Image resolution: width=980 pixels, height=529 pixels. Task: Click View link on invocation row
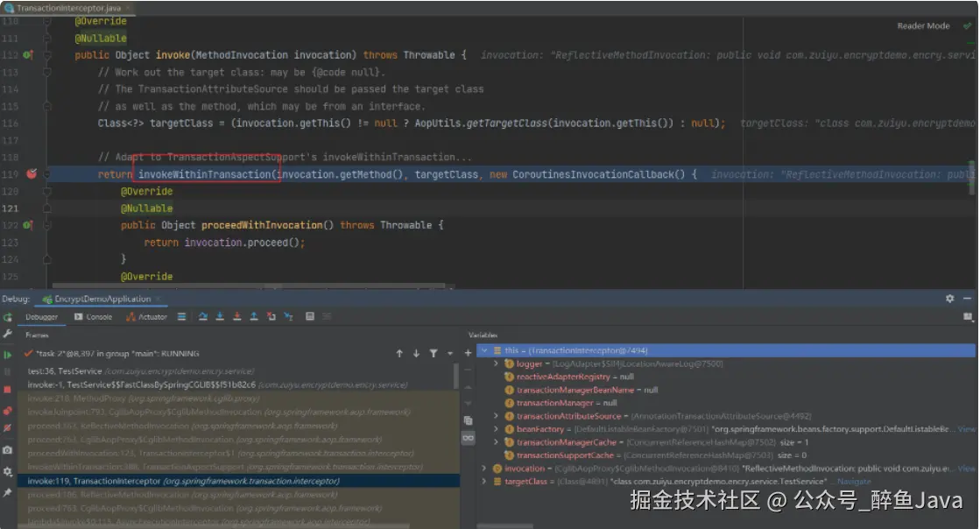coord(966,469)
